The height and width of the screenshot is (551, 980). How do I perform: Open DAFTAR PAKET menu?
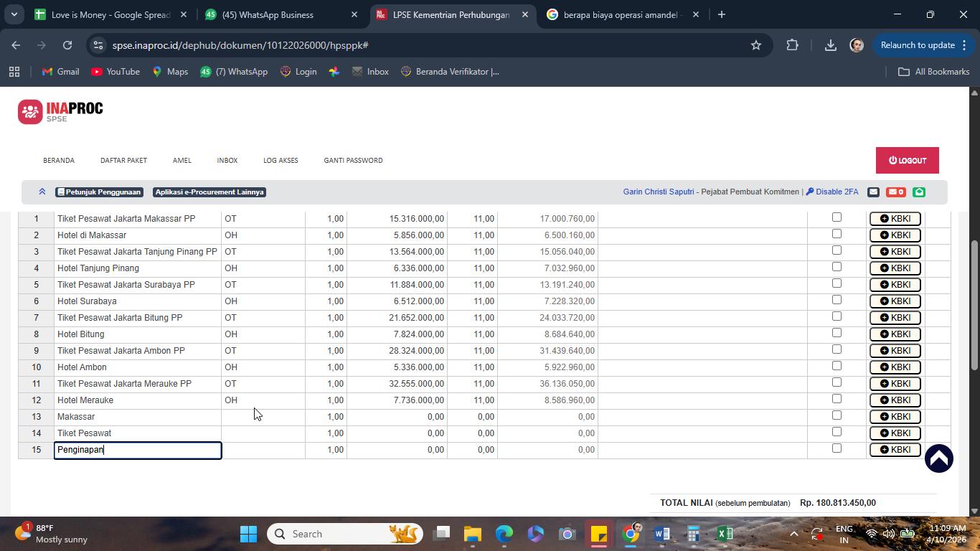pyautogui.click(x=123, y=161)
